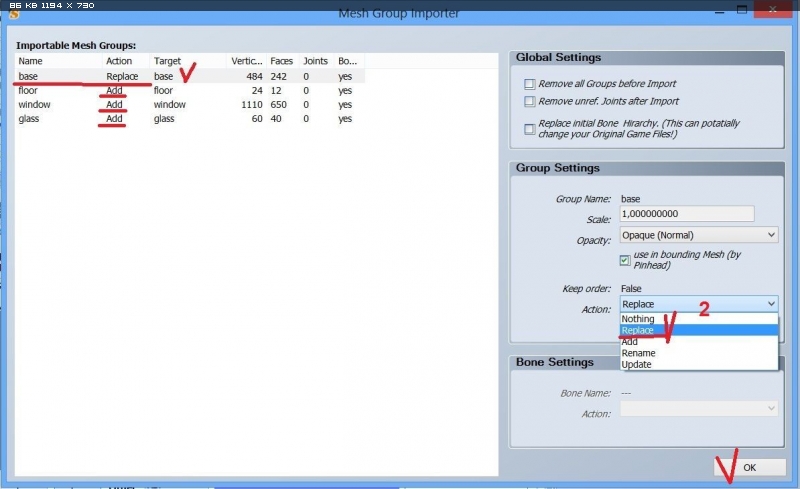Select Replace in the Action list
This screenshot has height=489, width=800.
(x=638, y=330)
